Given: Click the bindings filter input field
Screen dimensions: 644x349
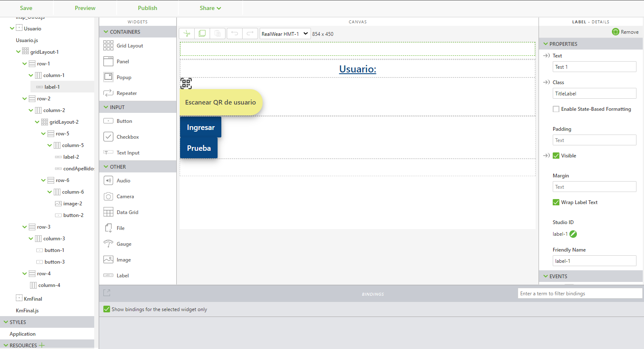Looking at the screenshot, I should (x=579, y=293).
